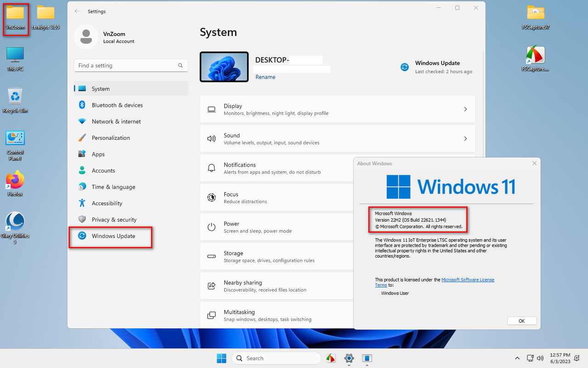Go back using Settings back arrow
Viewport: 588px width, 368px height.
tap(77, 11)
